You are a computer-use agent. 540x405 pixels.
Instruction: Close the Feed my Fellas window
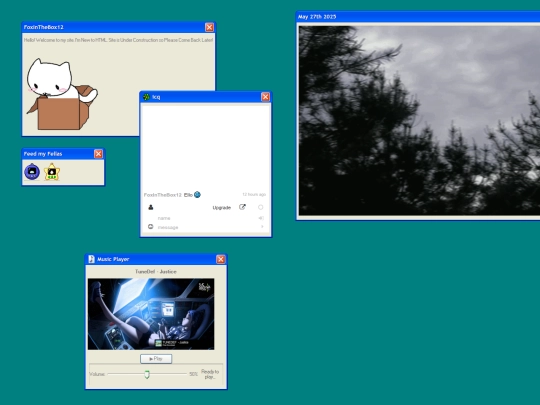(98, 154)
